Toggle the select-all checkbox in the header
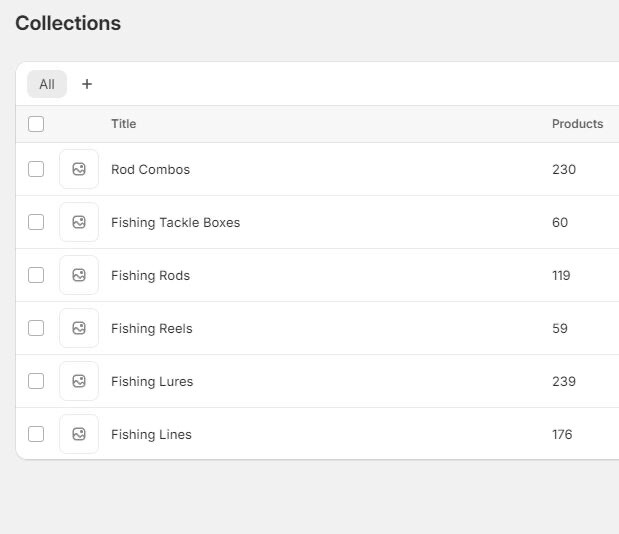 click(x=36, y=124)
